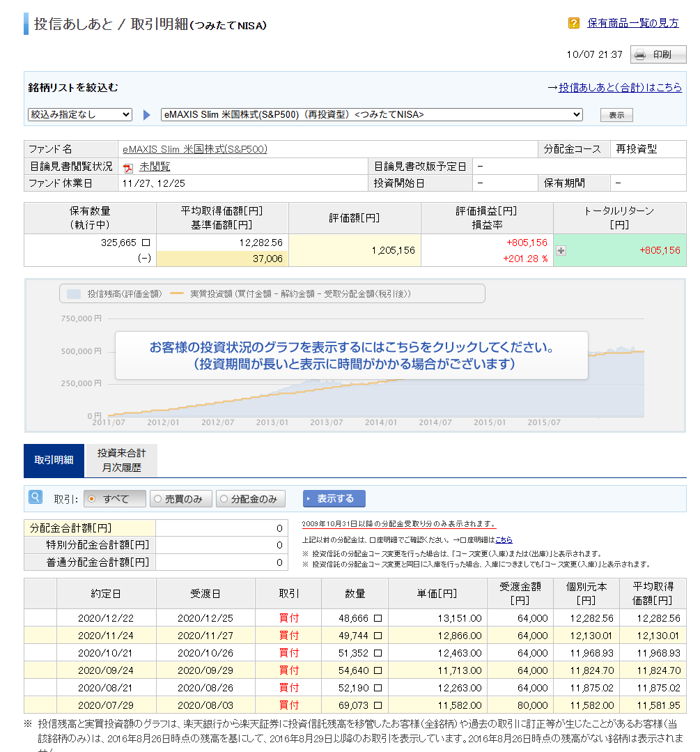Click the PDF icon beside 未閲覧
700x752 pixels.
128,167
